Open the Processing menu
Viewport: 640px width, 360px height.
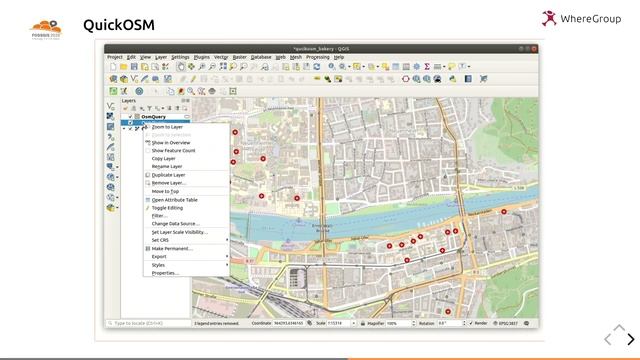pyautogui.click(x=318, y=57)
